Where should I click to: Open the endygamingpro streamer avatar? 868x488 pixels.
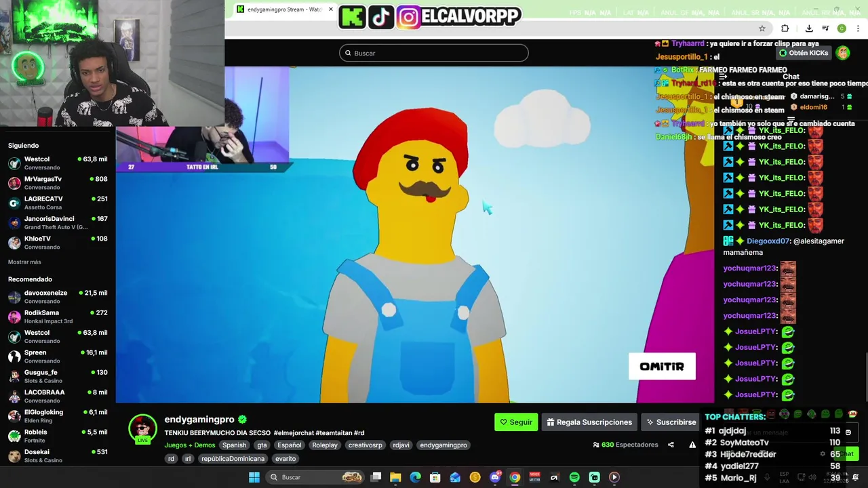142,428
